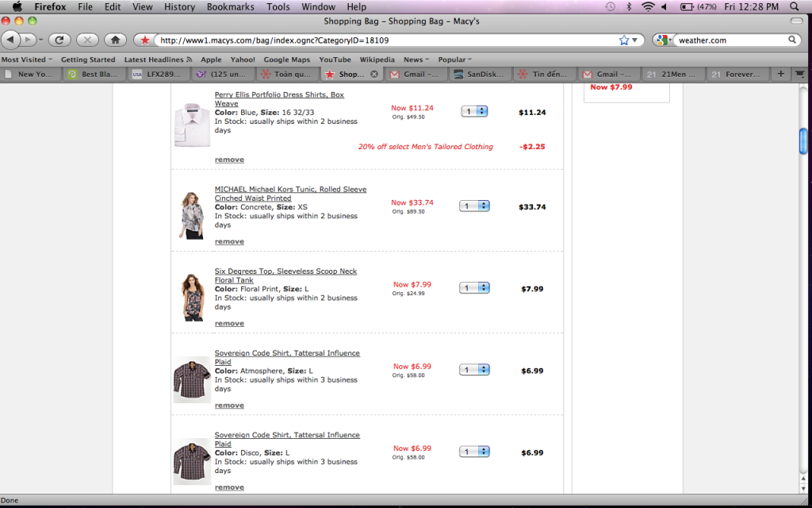The image size is (812, 508).
Task: Click the browser Back arrow button
Action: pyautogui.click(x=11, y=39)
